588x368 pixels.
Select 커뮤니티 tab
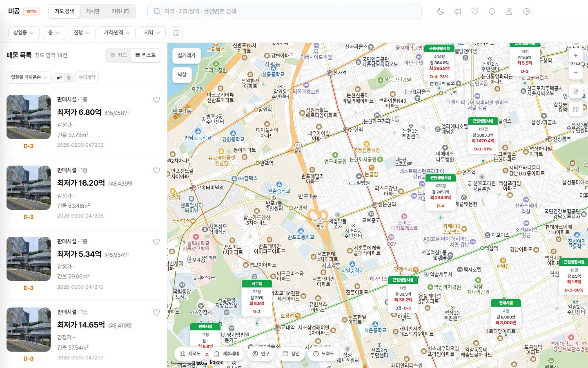pyautogui.click(x=120, y=11)
